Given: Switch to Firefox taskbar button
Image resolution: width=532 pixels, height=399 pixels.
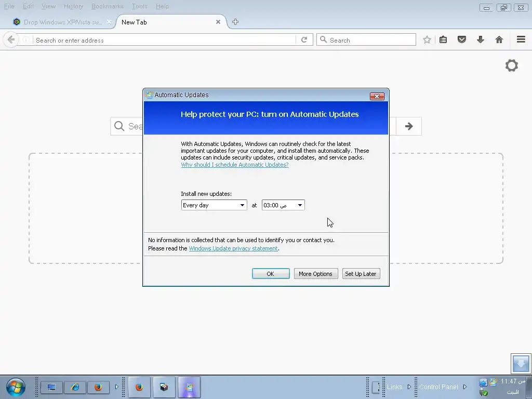Looking at the screenshot, I should (139, 387).
